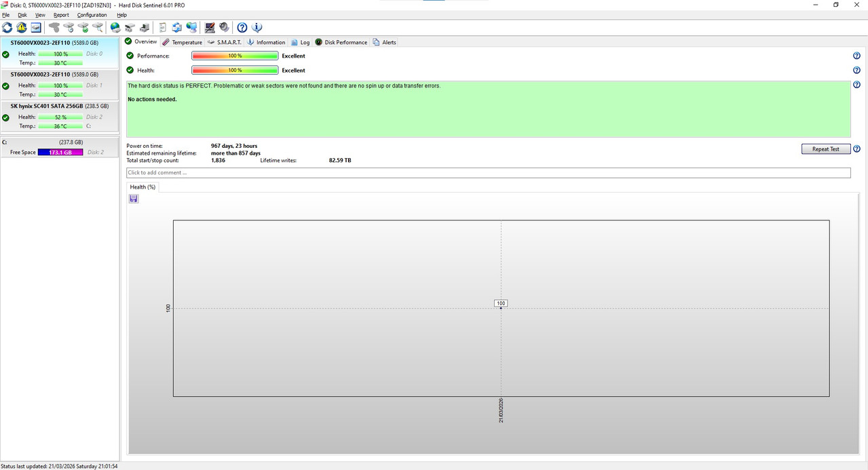Click the help icon on the Performance row
The width and height of the screenshot is (868, 470).
coord(856,56)
